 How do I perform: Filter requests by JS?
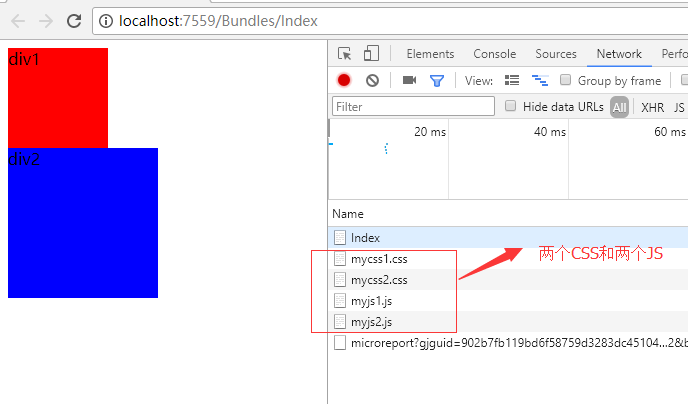point(679,107)
